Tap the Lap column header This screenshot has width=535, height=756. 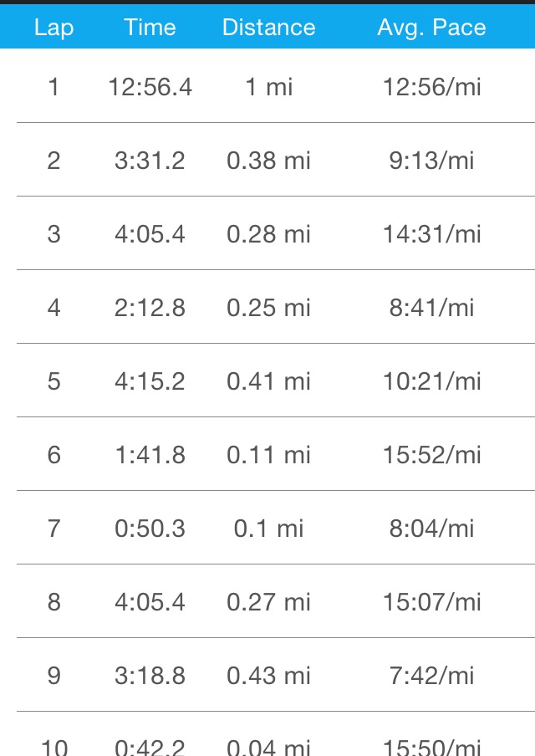(x=53, y=28)
